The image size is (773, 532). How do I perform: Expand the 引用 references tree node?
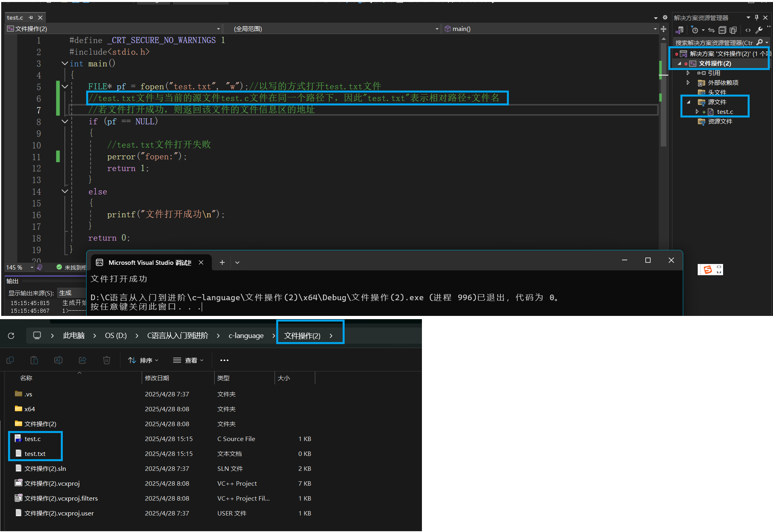pyautogui.click(x=688, y=73)
